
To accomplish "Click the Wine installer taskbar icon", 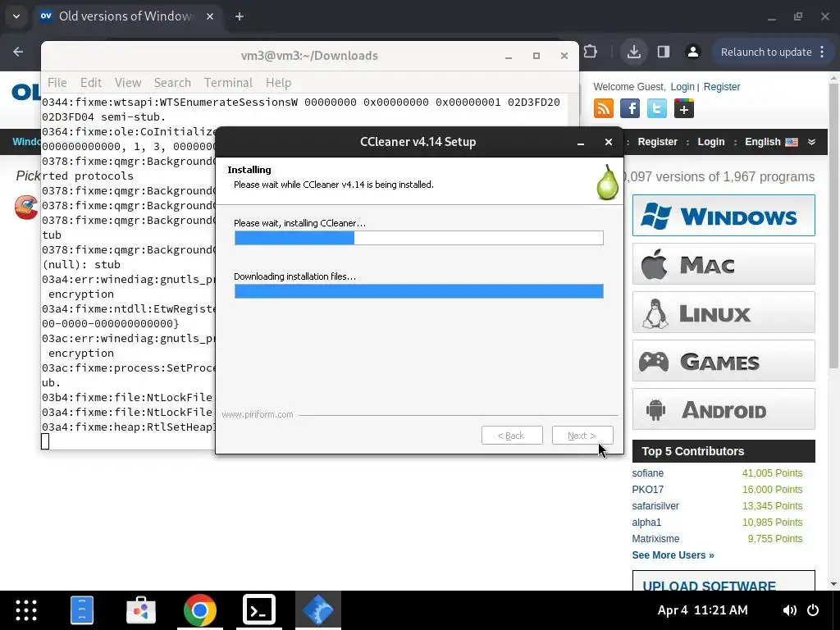I will 318,610.
